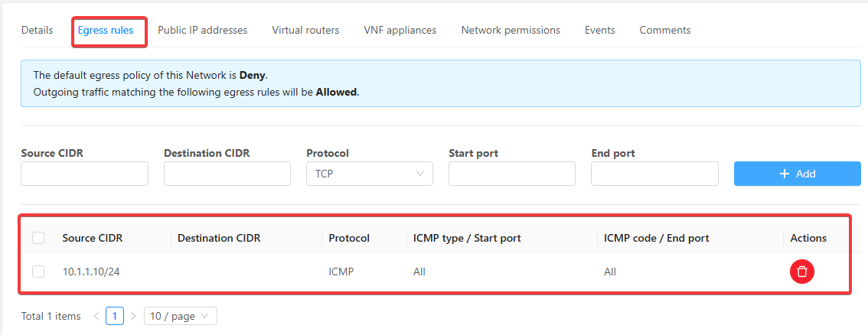This screenshot has width=868, height=335.
Task: Focus the Source CIDR input field
Action: coord(84,174)
